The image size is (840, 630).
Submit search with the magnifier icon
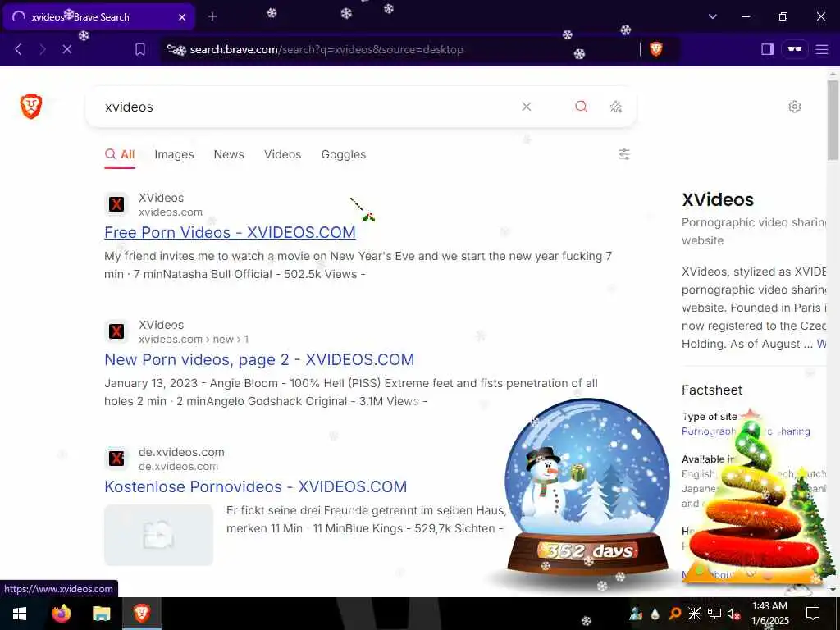[582, 107]
